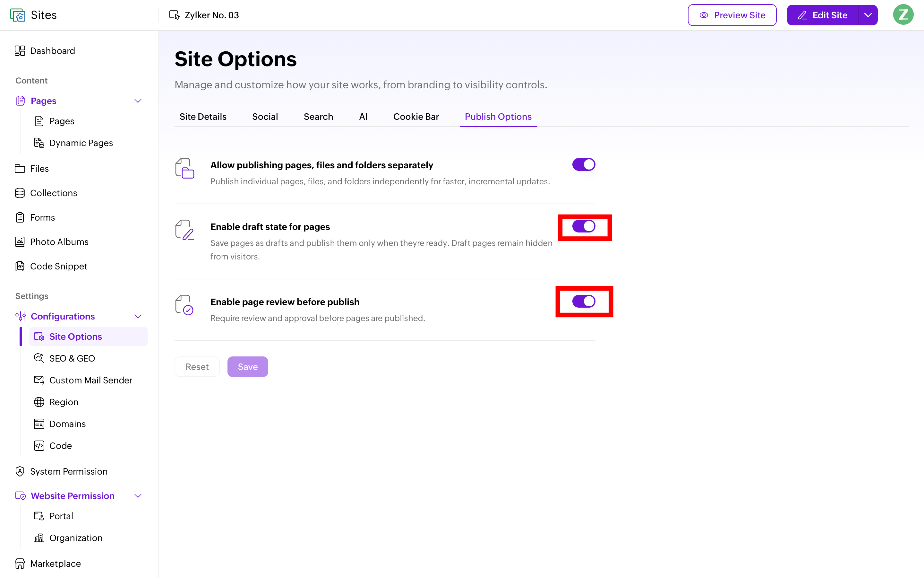Viewport: 924px width, 578px height.
Task: Open the Code configuration item
Action: (53, 446)
